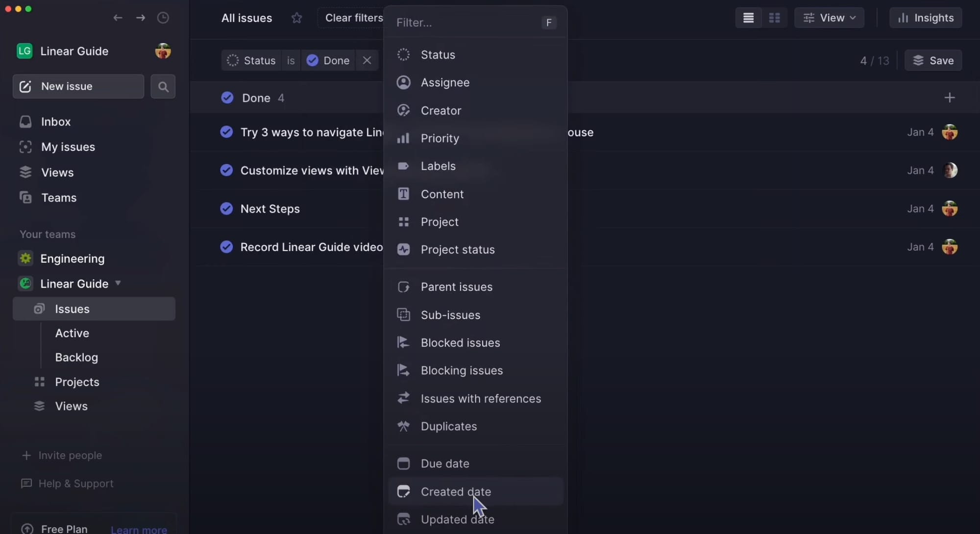
Task: Choose Content filter option
Action: point(475,194)
